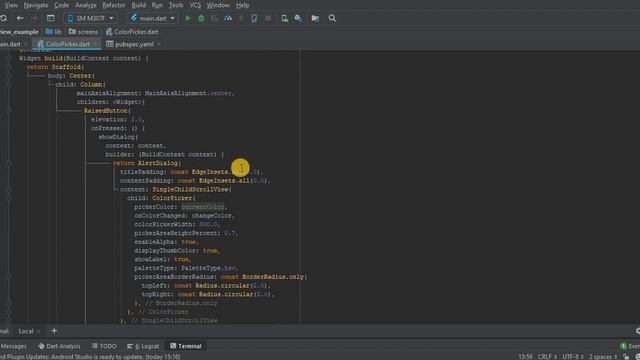The image size is (640, 360).
Task: Open the Code menu
Action: [61, 5]
